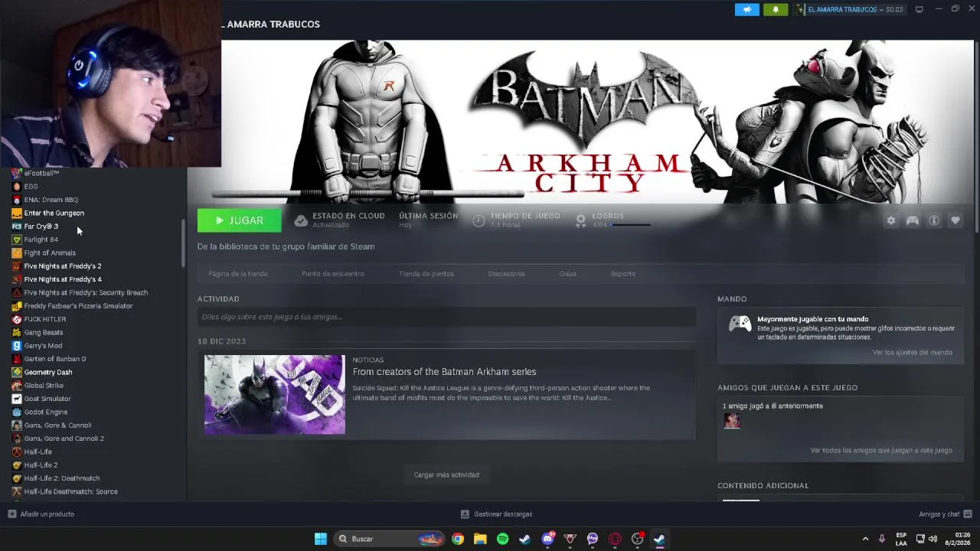This screenshot has height=551, width=980.
Task: Click Cargar más actividad button
Action: (x=446, y=474)
